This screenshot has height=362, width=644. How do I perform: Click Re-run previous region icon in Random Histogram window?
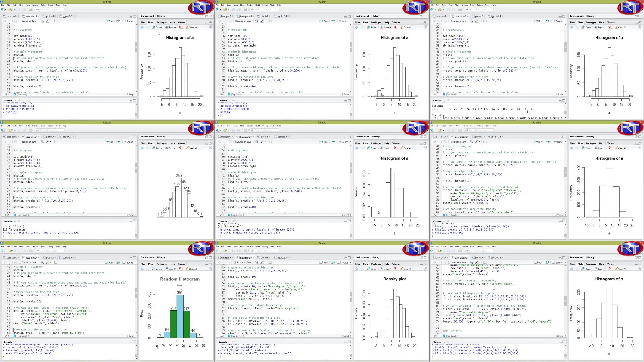click(118, 262)
